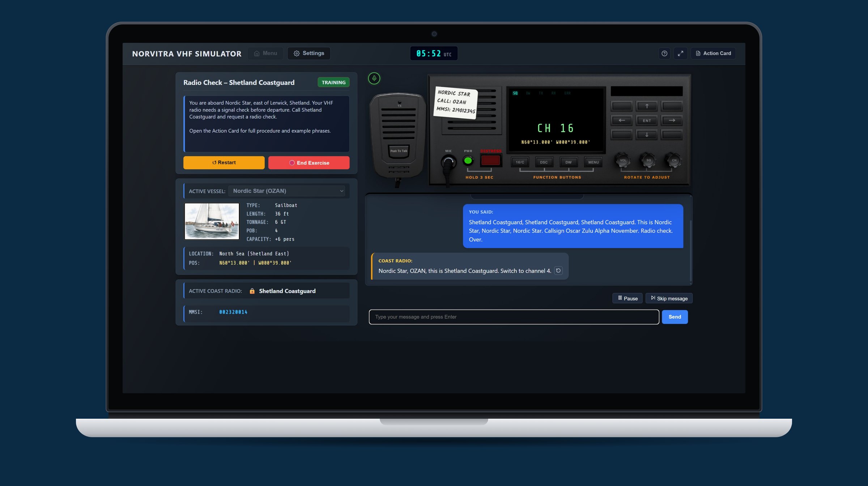Open Settings in the header

(309, 53)
